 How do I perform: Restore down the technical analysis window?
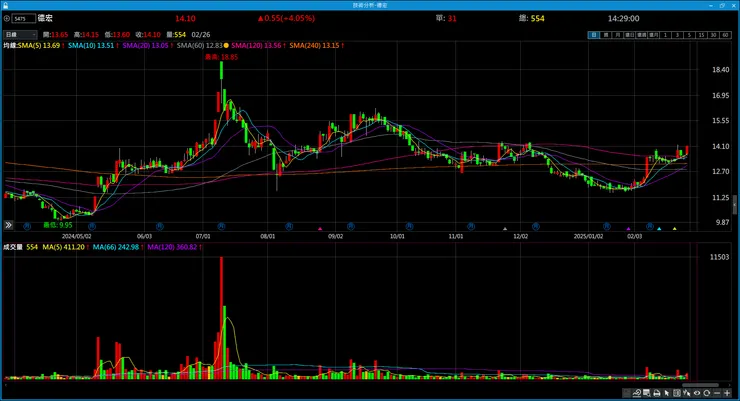pos(722,5)
